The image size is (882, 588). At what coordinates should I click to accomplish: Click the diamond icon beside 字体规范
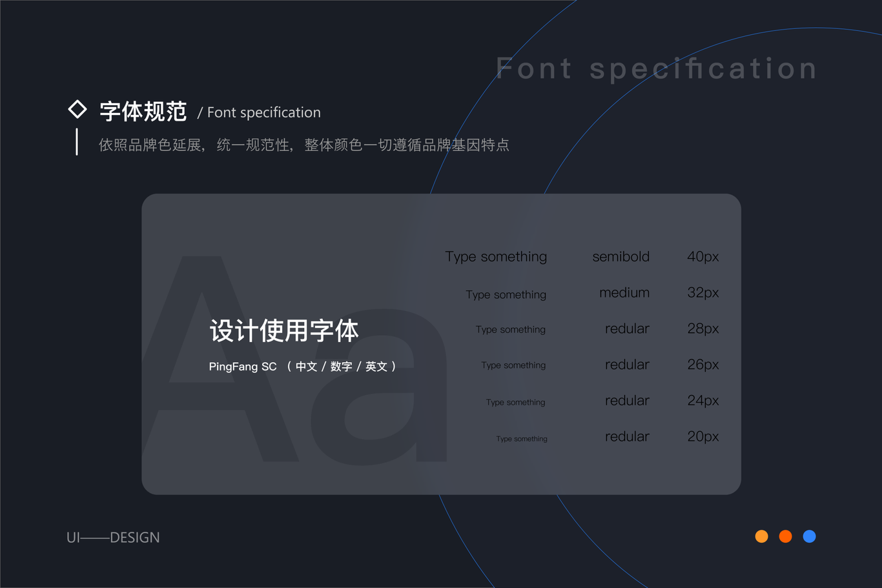tap(77, 110)
